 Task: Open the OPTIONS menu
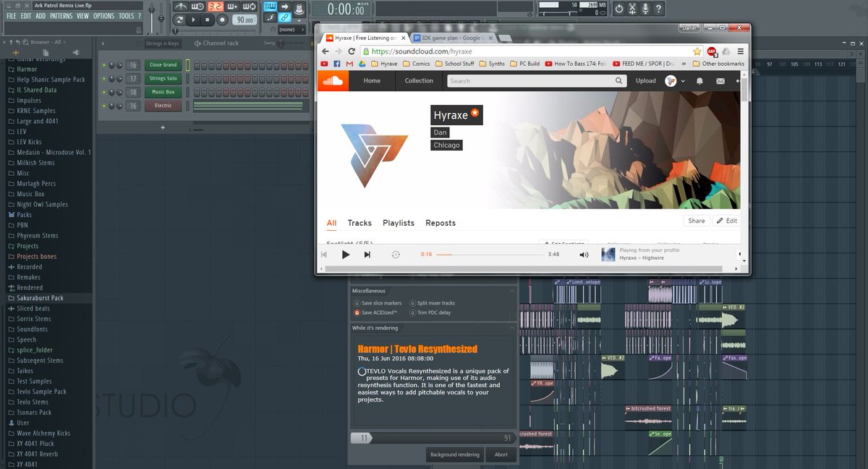coord(103,16)
